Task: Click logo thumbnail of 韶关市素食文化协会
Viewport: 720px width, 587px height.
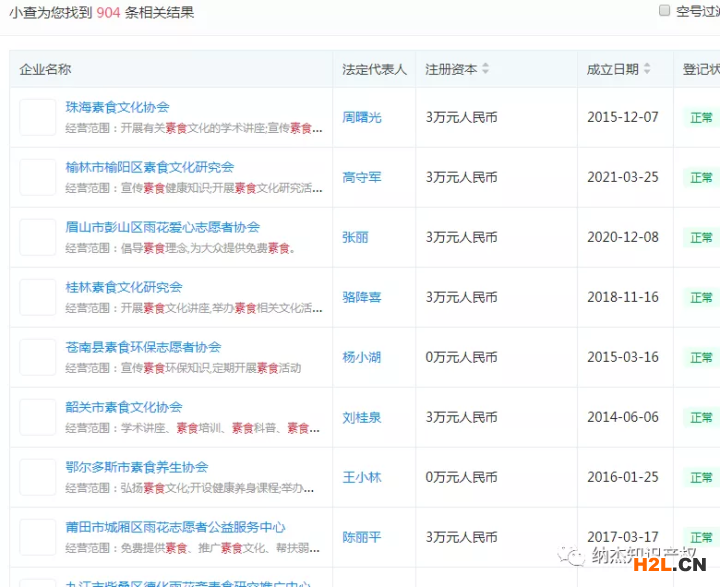Action: 38,418
